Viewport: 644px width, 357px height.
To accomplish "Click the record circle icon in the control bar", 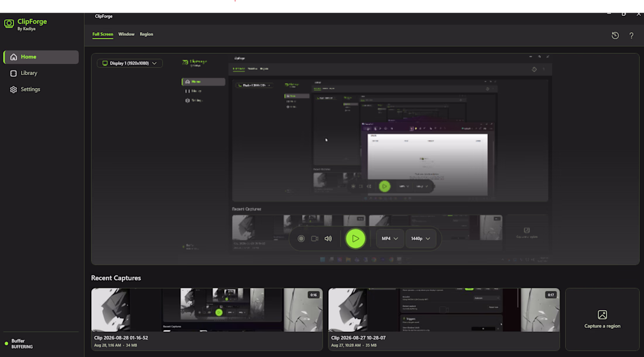I will [301, 239].
